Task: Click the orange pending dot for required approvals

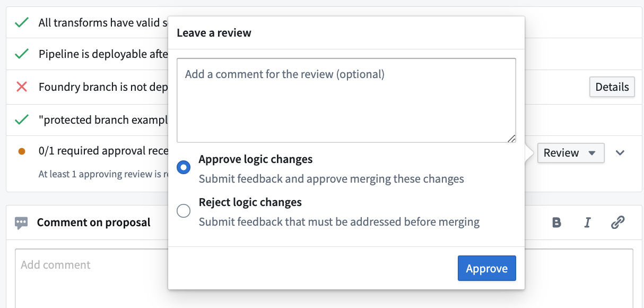Action: [23, 150]
